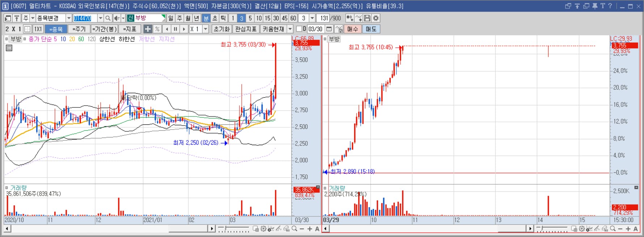644x237 pixels.
Task: Click the 초기화 reset button
Action: tap(222, 29)
